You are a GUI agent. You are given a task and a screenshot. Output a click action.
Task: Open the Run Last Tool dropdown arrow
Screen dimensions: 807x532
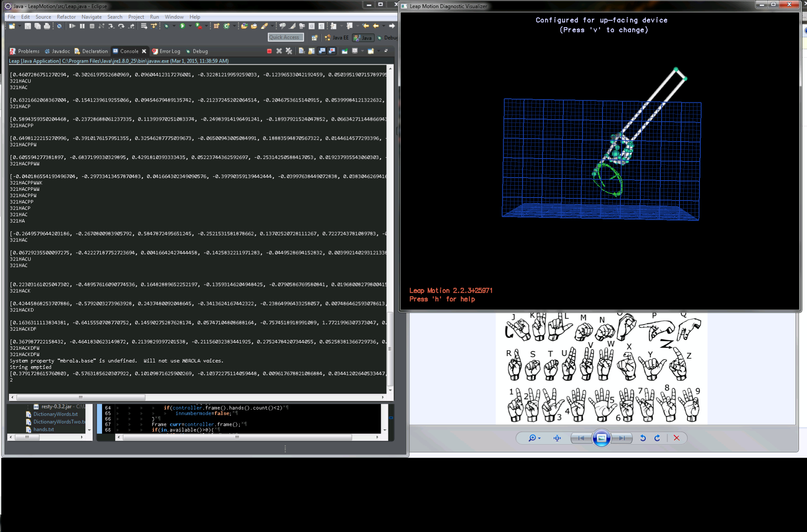(207, 26)
